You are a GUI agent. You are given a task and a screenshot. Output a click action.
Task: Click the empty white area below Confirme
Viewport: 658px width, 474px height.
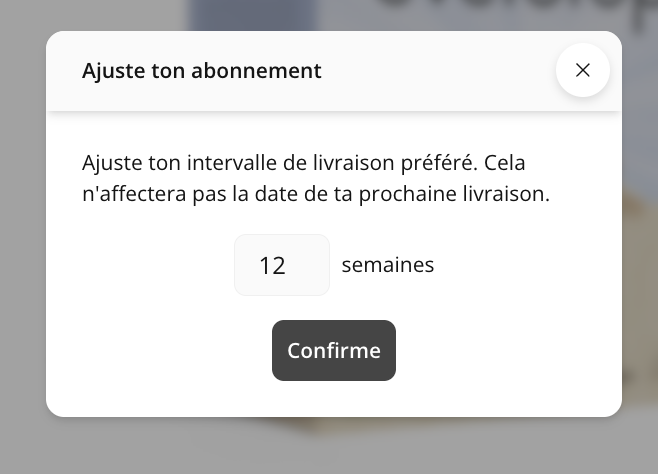tap(334, 398)
